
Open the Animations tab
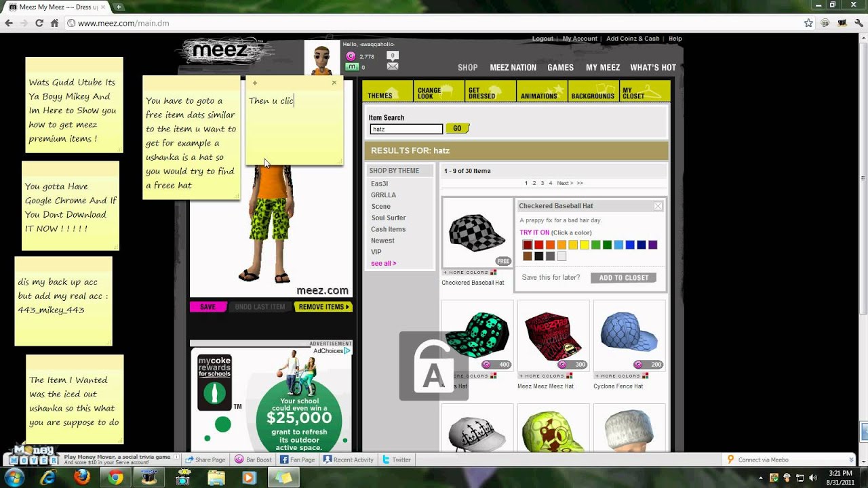[x=542, y=92]
